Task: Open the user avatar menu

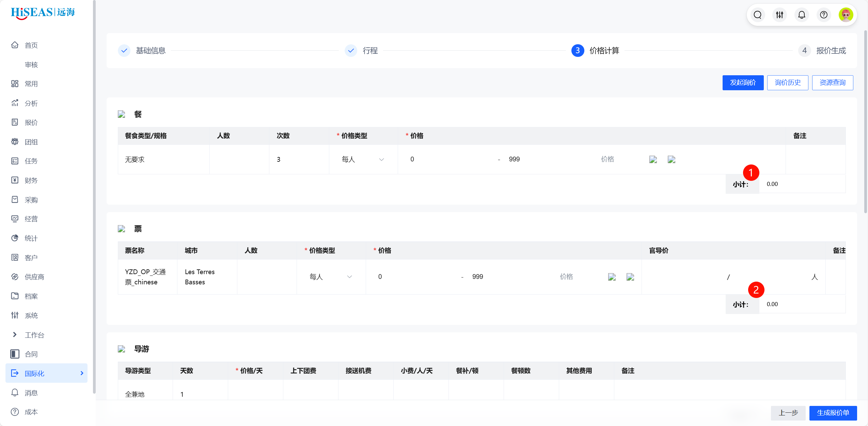Action: 846,15
